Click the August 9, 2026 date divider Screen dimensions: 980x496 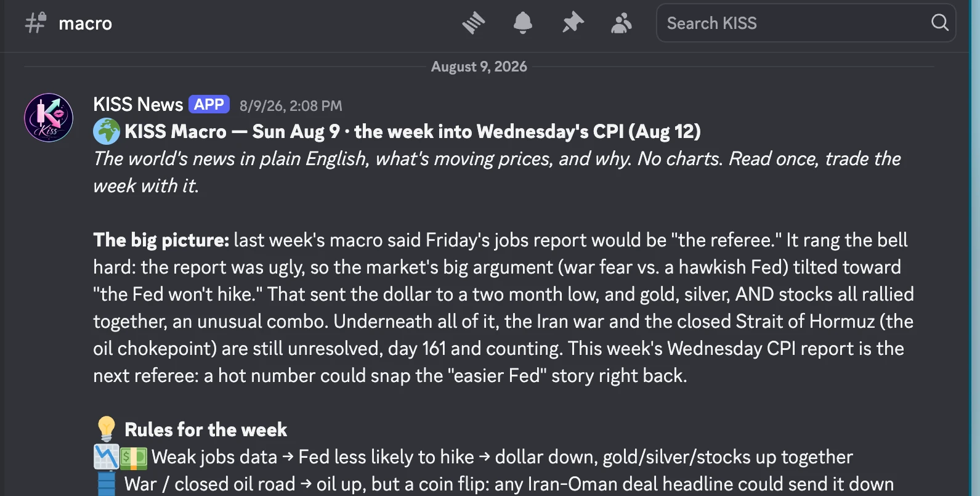pos(479,67)
